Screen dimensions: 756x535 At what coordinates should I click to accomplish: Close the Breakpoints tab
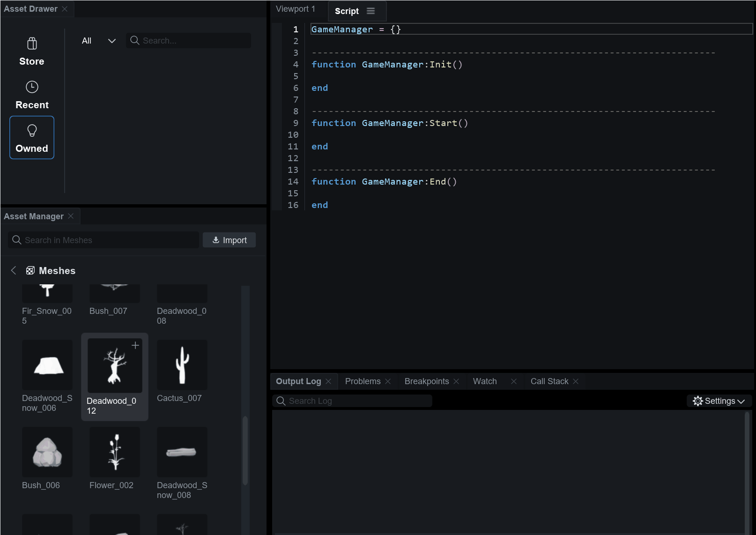pos(456,381)
